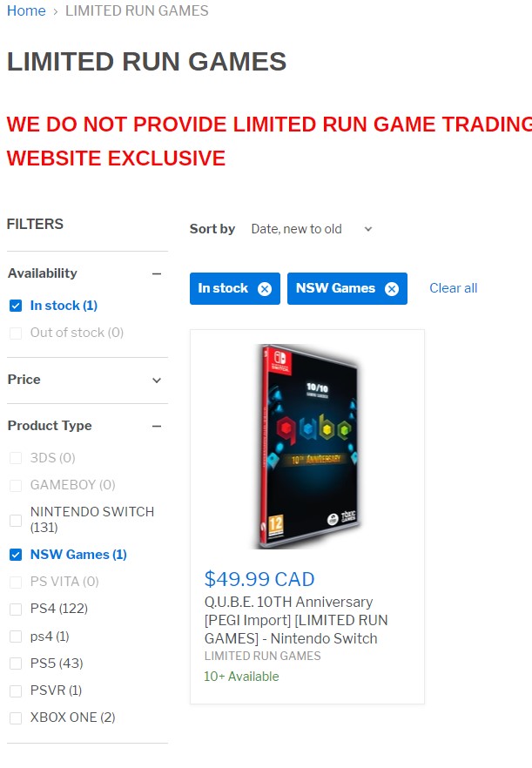Collapse the Product Type filter section
The width and height of the screenshot is (532, 768).
tap(157, 426)
